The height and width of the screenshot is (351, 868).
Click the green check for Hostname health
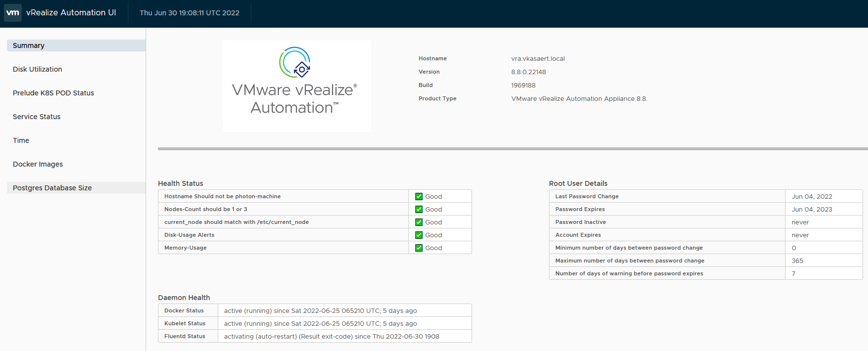pyautogui.click(x=419, y=196)
